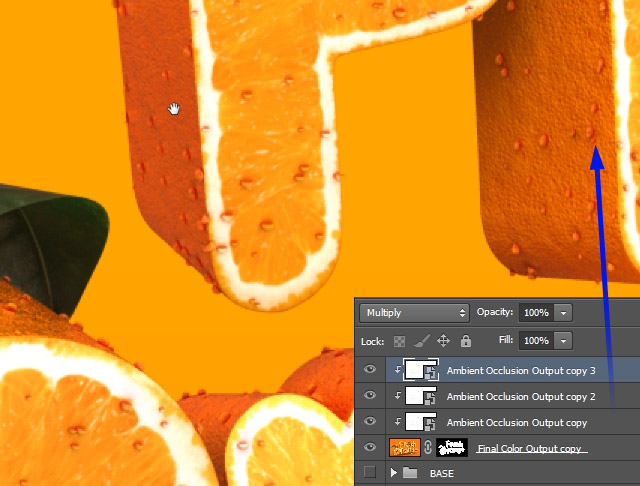Click the BASE group name
The height and width of the screenshot is (486, 640).
[x=442, y=474]
